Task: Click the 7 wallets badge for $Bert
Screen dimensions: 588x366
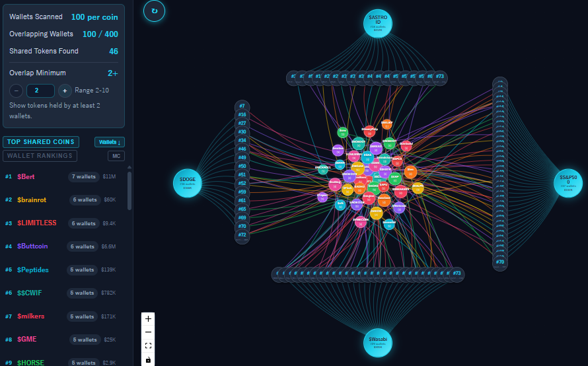Action: pyautogui.click(x=84, y=176)
